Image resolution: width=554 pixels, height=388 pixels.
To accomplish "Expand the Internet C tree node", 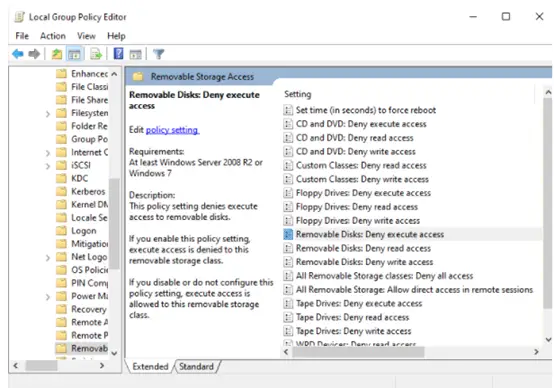I will 48,153.
